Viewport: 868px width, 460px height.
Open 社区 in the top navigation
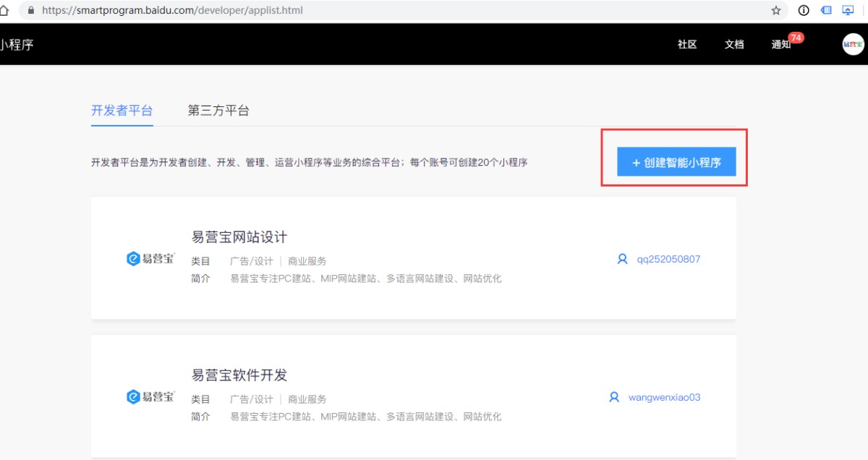pyautogui.click(x=686, y=44)
